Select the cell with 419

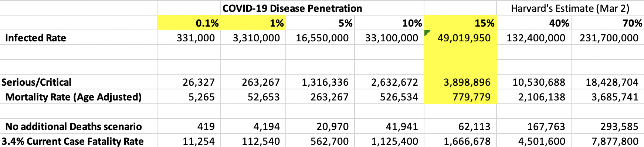click(x=189, y=126)
